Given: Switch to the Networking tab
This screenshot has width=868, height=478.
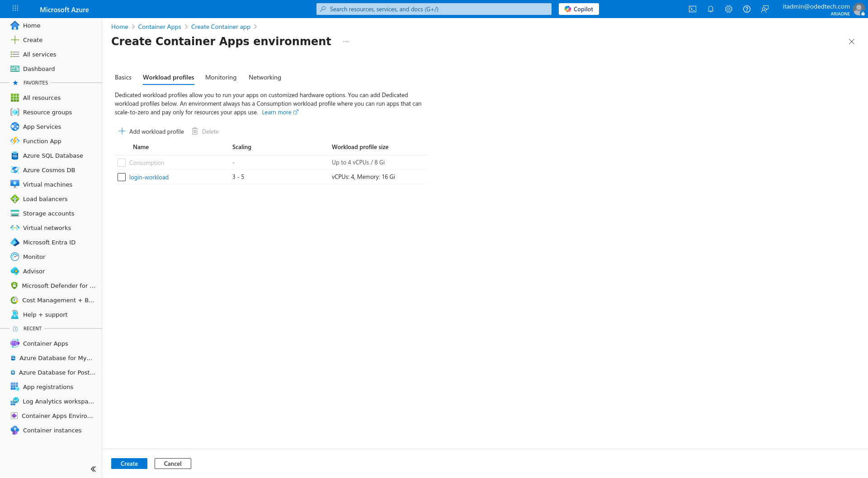Looking at the screenshot, I should (x=265, y=77).
